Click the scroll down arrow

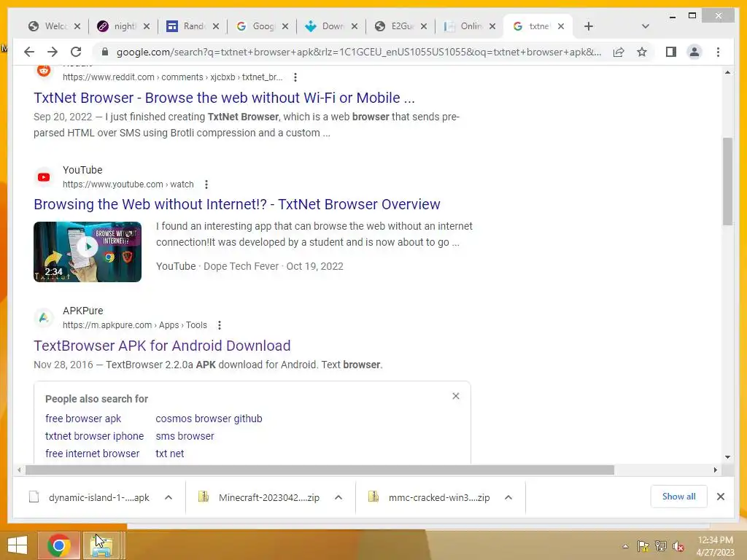727,456
